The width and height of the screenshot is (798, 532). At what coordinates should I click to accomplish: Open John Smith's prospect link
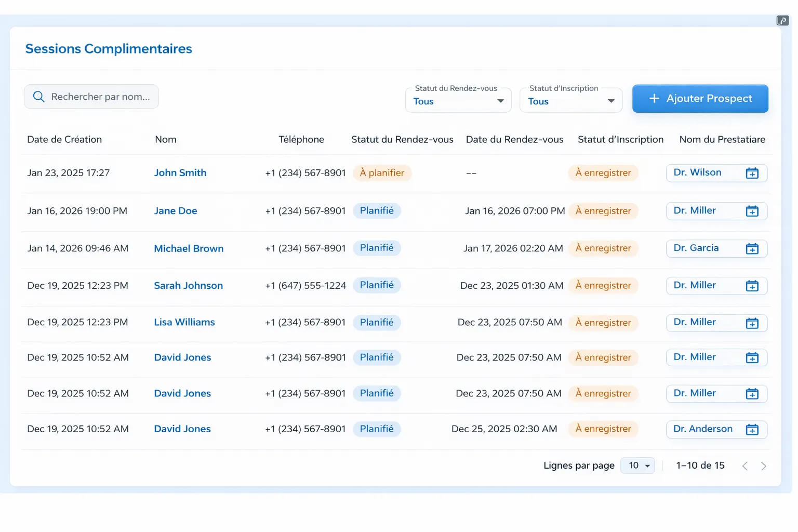click(x=180, y=173)
